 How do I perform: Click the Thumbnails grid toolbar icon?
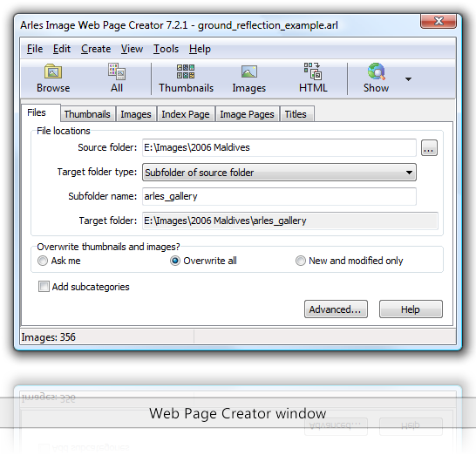(186, 78)
